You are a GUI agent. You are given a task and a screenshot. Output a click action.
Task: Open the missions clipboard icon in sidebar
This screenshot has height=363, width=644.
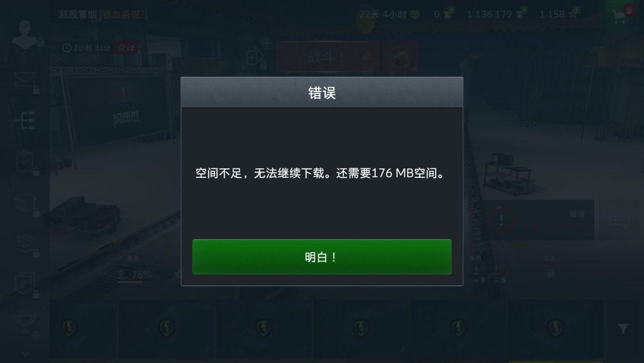click(x=25, y=161)
